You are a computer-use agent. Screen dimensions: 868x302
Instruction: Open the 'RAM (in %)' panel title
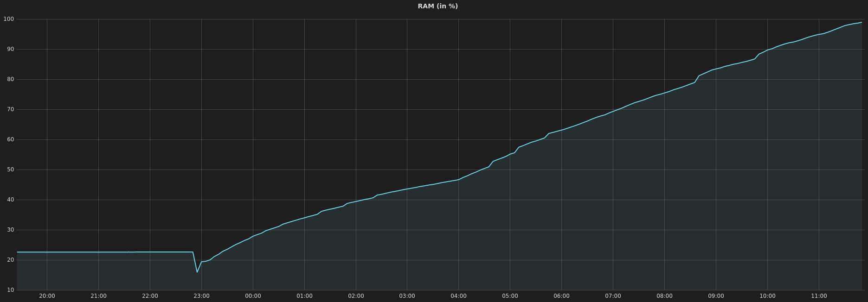tap(437, 6)
